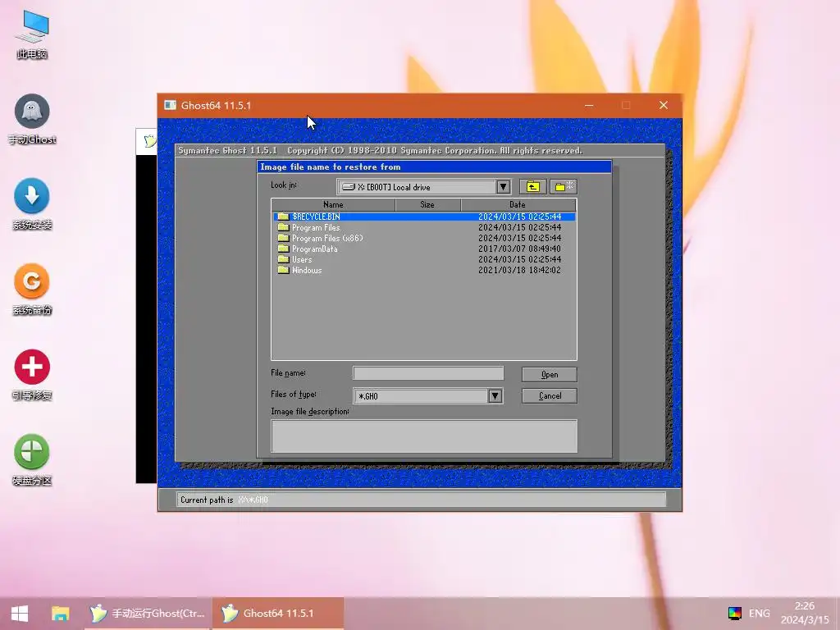Viewport: 840px width, 630px height.
Task: Sort by the Size column header
Action: tap(427, 204)
